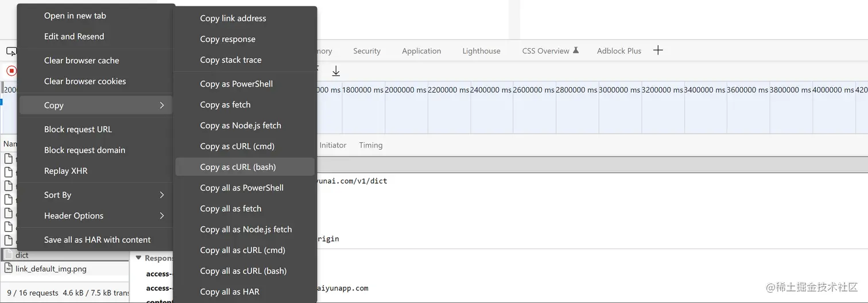Open the Lighthouse tab
This screenshot has height=303, width=868.
481,50
